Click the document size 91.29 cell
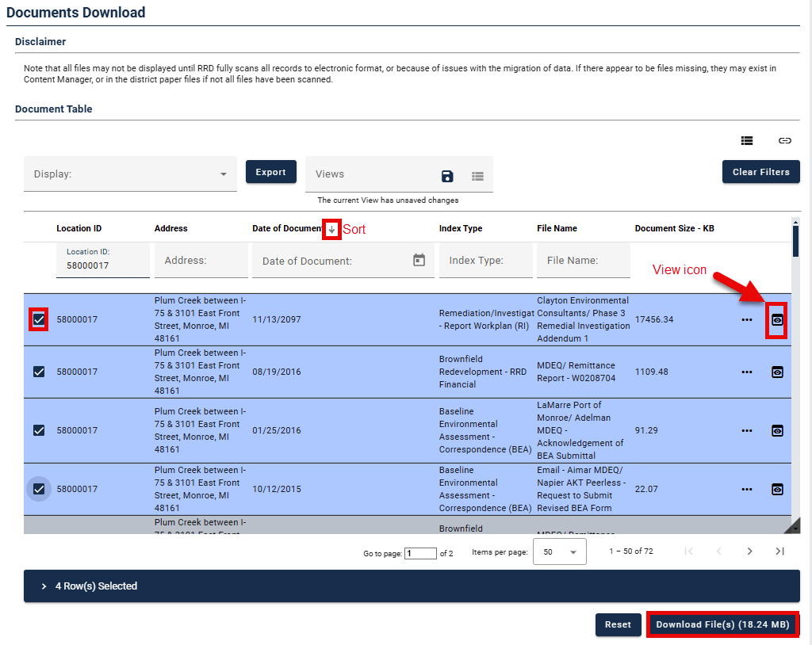 (x=646, y=430)
